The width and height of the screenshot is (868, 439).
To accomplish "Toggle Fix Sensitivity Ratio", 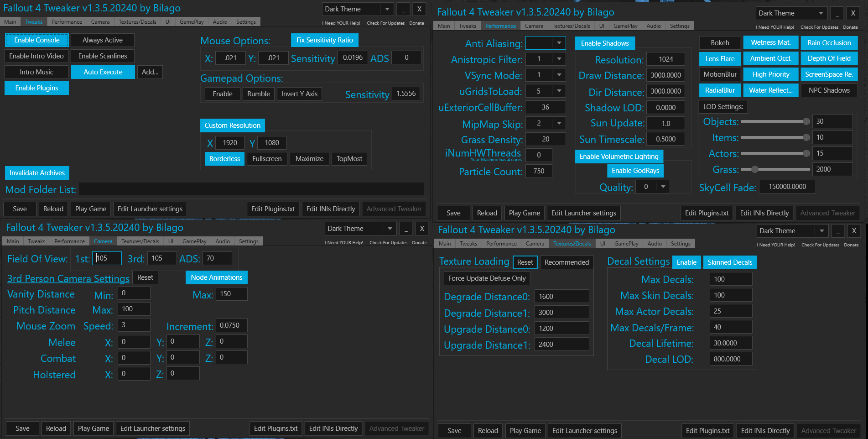I will (x=325, y=40).
